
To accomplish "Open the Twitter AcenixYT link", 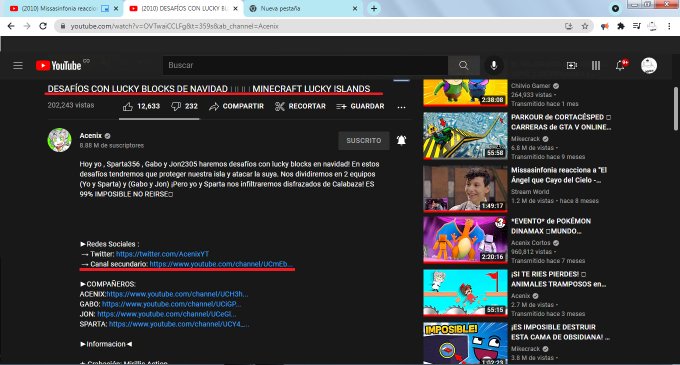I will [162, 254].
